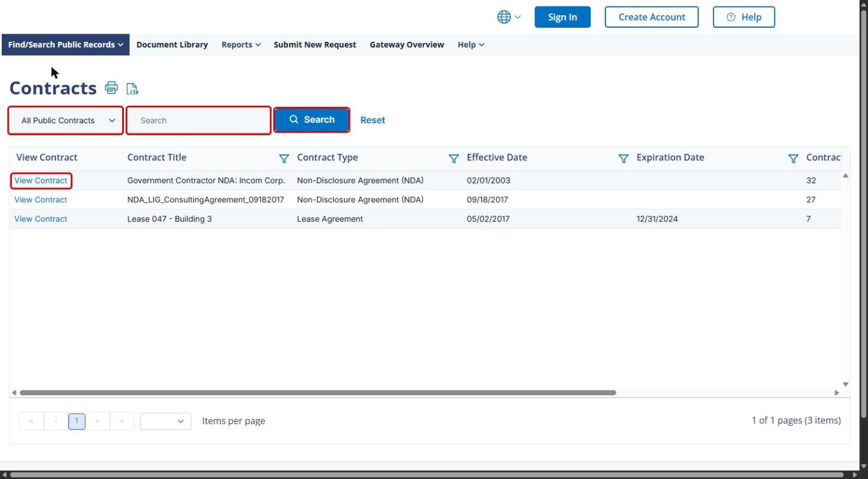This screenshot has width=868, height=479.
Task: Focus the contracts Search text field
Action: [199, 120]
